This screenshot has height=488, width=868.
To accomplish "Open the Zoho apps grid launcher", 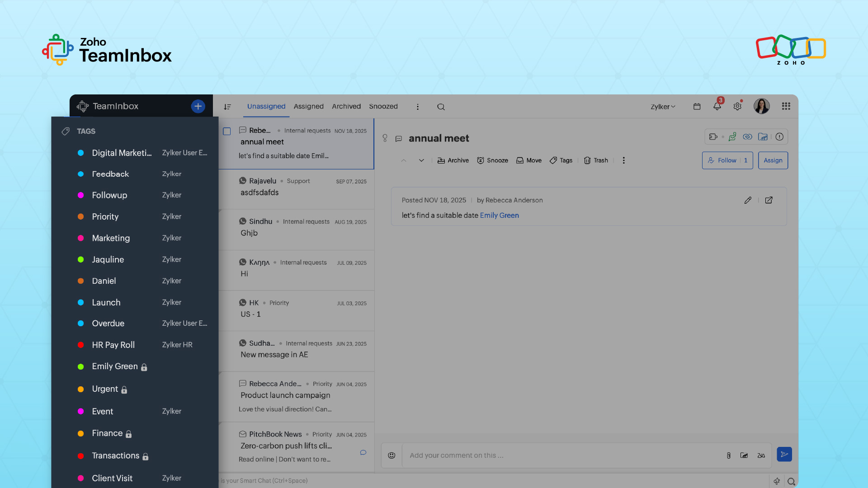I will tap(786, 106).
